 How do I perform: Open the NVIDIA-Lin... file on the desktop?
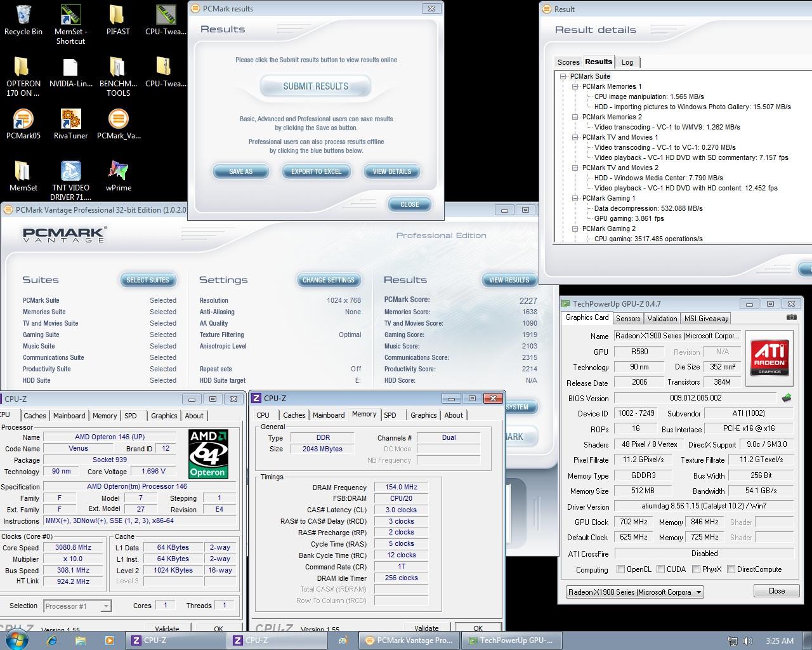pyautogui.click(x=70, y=72)
